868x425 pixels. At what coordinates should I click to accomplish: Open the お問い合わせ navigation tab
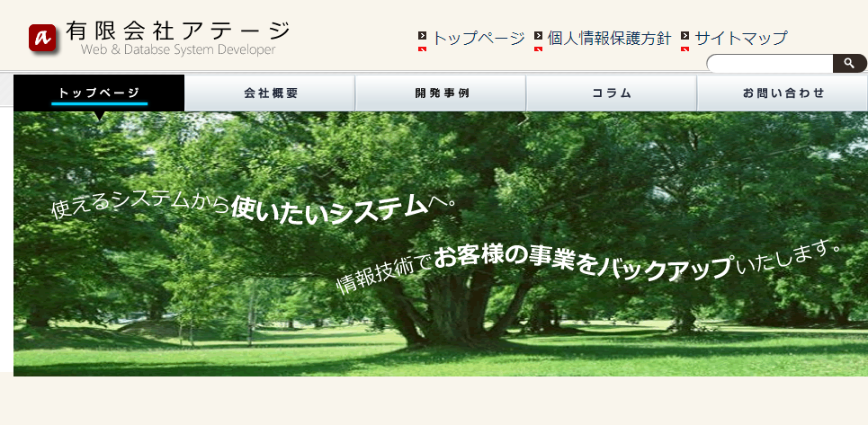(x=783, y=93)
